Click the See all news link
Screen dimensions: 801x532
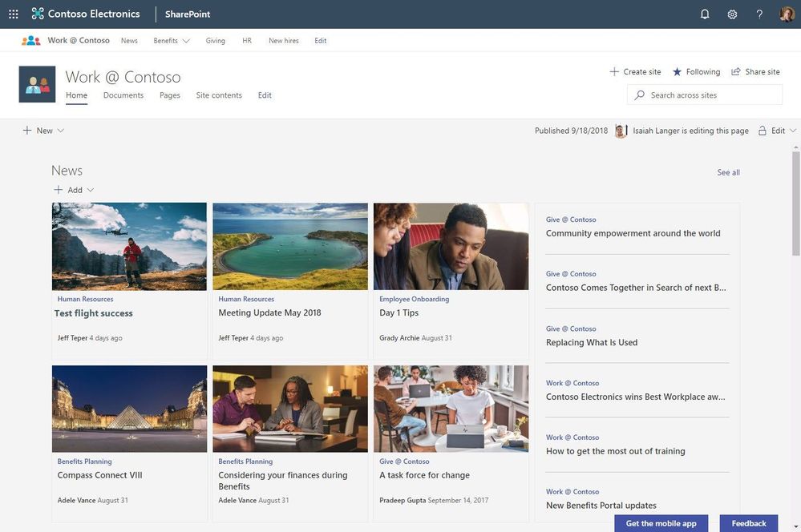point(729,172)
